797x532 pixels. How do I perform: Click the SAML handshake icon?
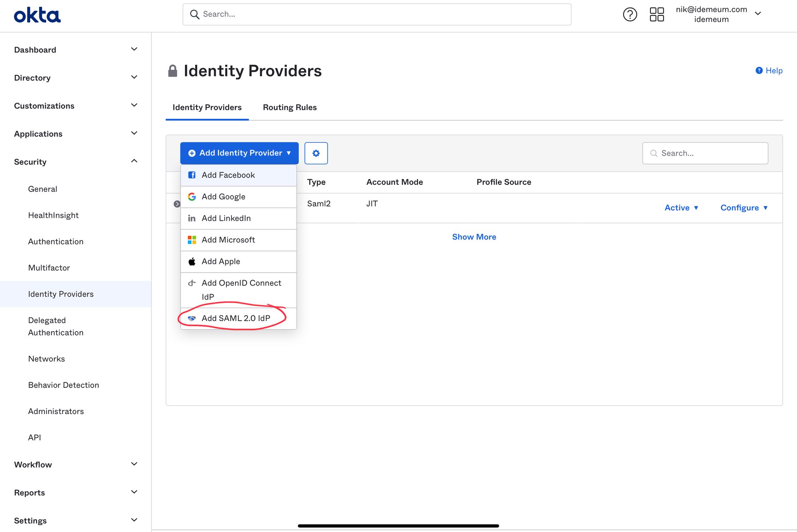click(x=192, y=318)
